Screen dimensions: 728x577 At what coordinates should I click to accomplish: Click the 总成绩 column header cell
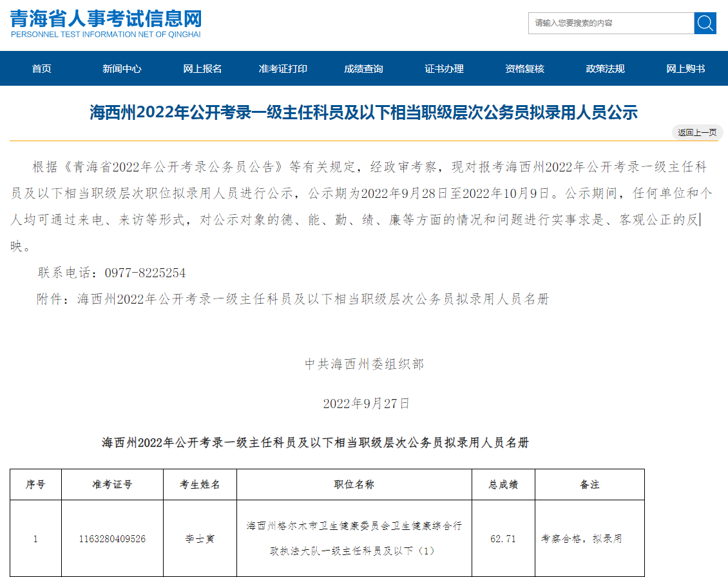tap(503, 484)
